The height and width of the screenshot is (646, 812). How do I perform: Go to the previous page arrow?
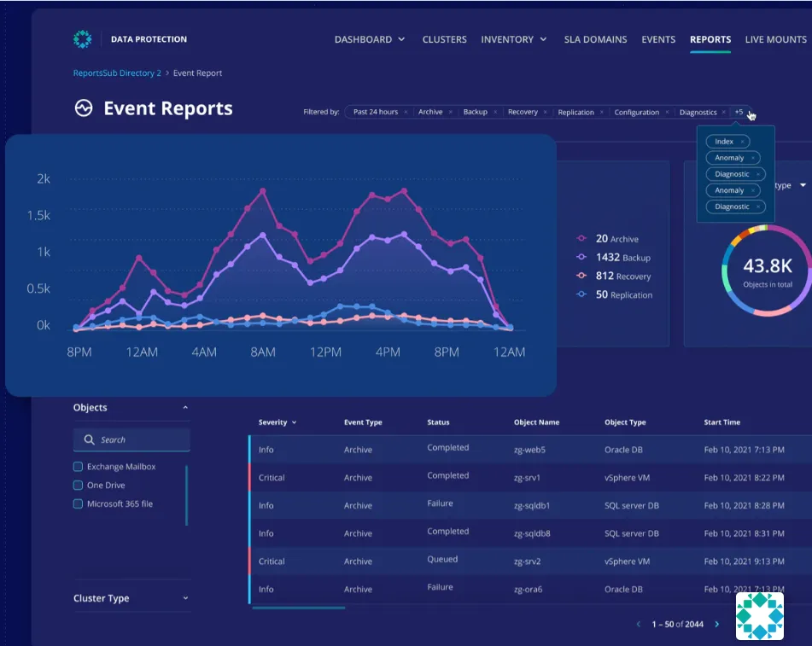tap(638, 625)
